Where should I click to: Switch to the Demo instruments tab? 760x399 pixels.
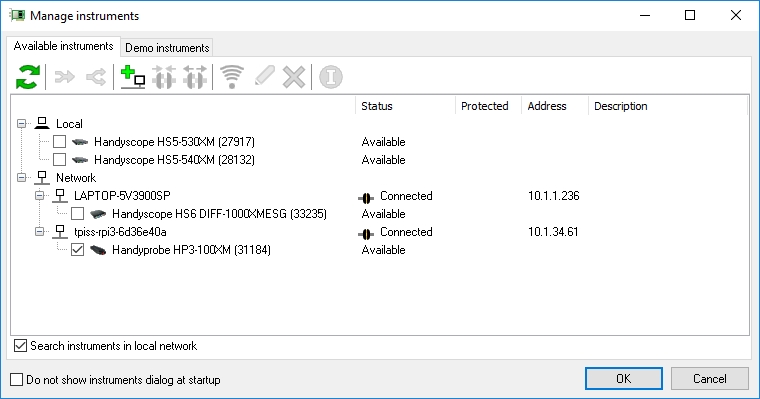pos(167,48)
